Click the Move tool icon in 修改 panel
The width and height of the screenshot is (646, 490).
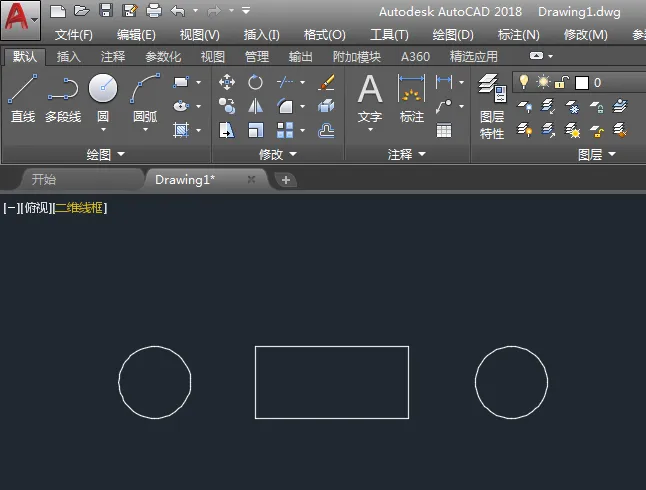[227, 82]
